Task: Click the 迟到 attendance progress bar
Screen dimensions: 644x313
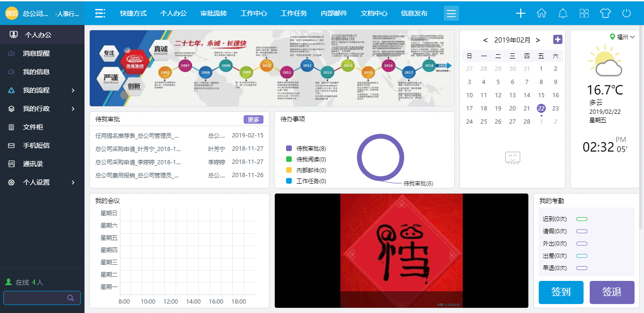Action: [582, 219]
